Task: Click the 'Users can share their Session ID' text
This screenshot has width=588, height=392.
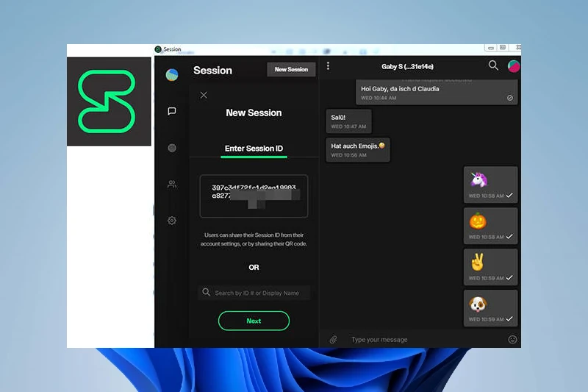Action: coord(254,239)
